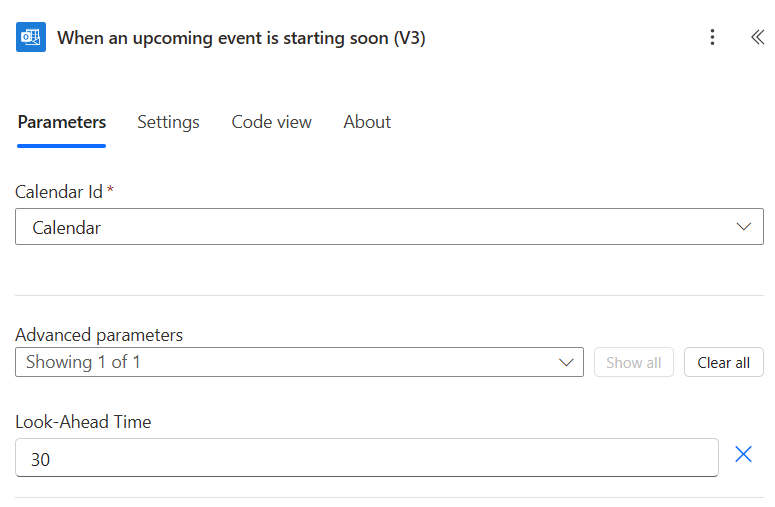Click the Outlook connector icon

coord(31,38)
